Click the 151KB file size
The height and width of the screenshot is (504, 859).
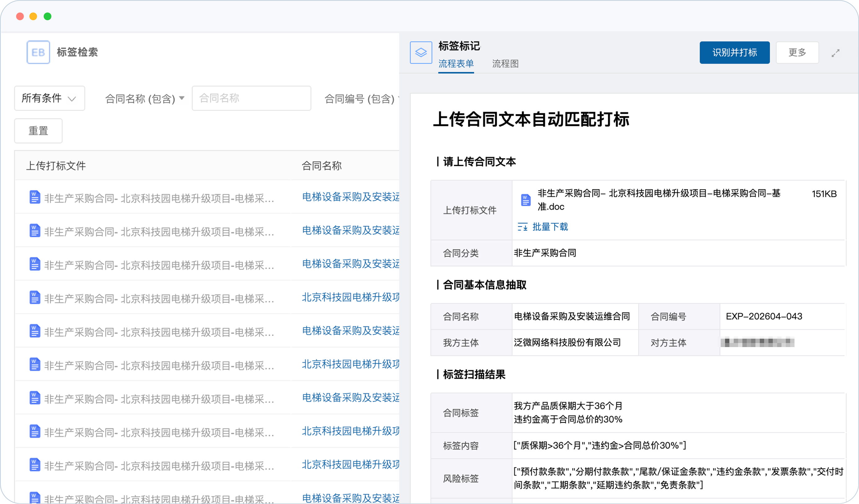click(x=824, y=194)
